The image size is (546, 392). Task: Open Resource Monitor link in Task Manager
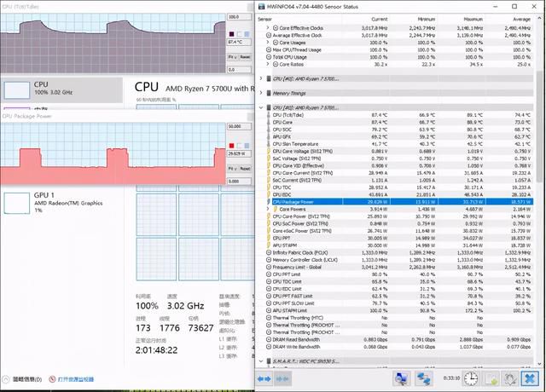(76, 379)
